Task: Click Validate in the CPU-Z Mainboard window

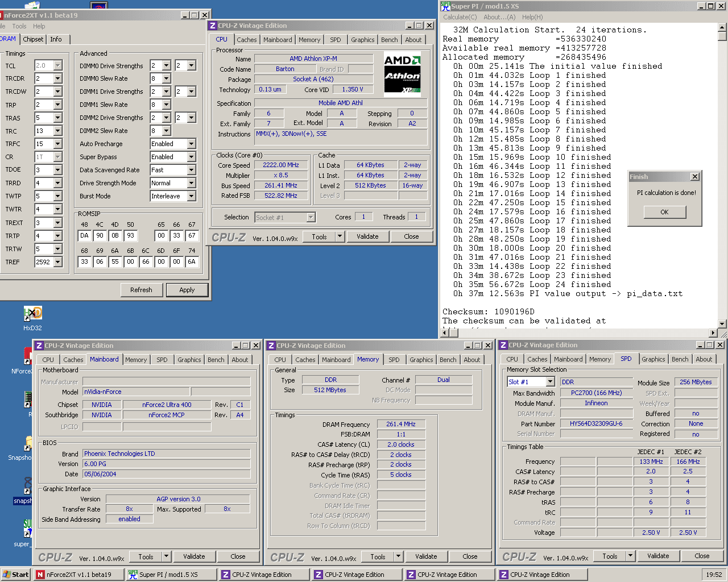Action: pos(194,556)
